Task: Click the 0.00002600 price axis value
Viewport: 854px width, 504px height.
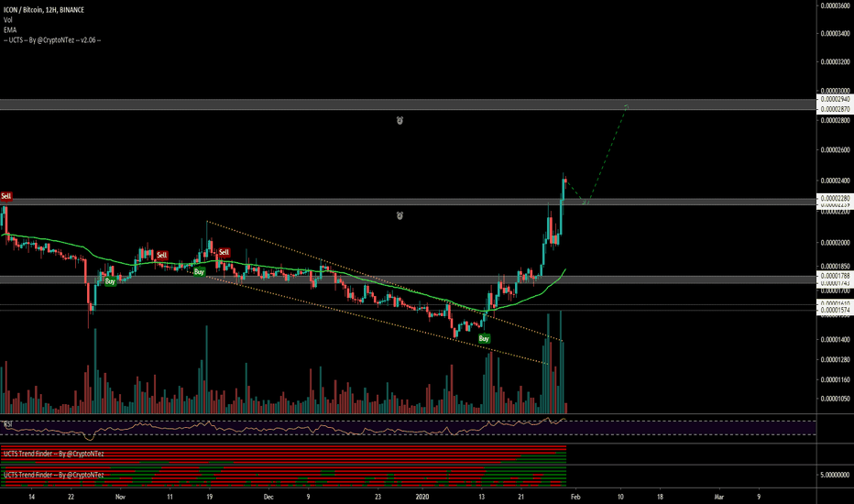Action: point(836,150)
